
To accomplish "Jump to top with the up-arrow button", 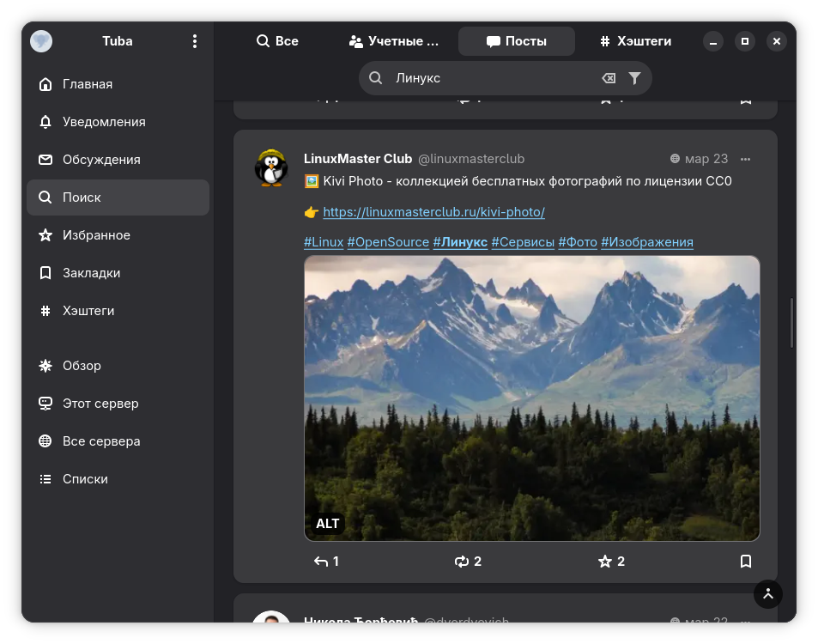I will point(768,594).
